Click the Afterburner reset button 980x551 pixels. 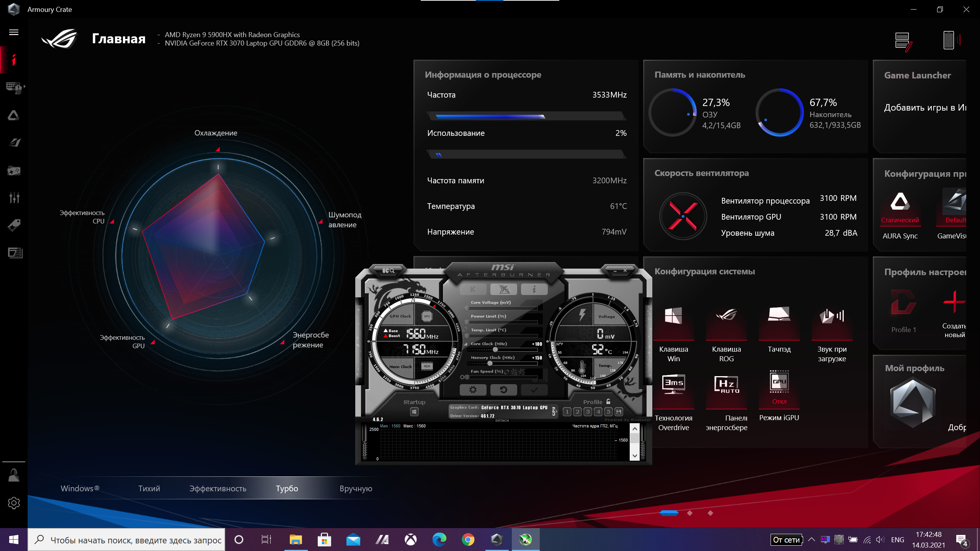point(503,390)
